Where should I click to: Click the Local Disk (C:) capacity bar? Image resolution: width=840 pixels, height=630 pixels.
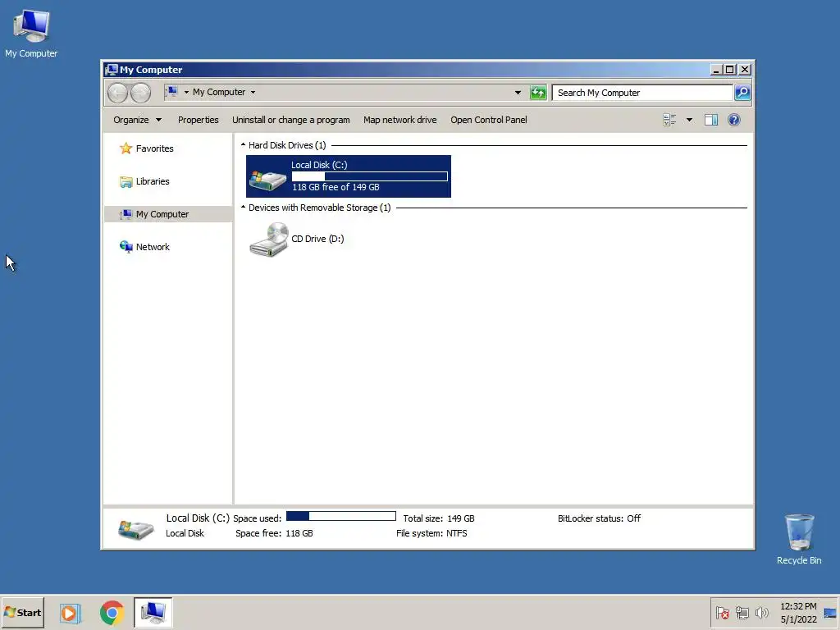370,176
